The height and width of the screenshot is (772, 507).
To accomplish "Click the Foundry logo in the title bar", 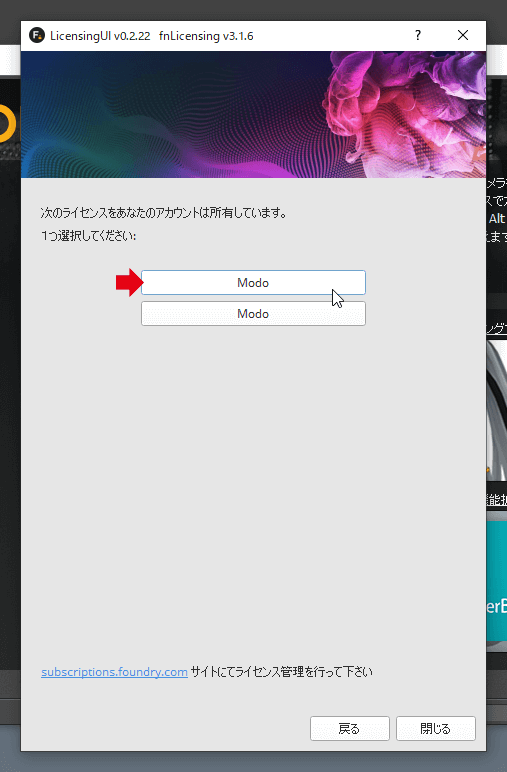I will click(37, 35).
